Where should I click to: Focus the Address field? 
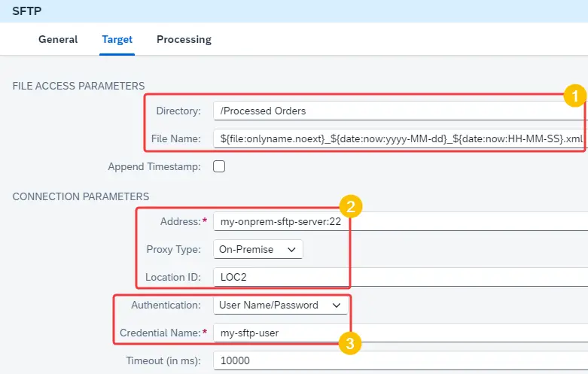tap(401, 221)
